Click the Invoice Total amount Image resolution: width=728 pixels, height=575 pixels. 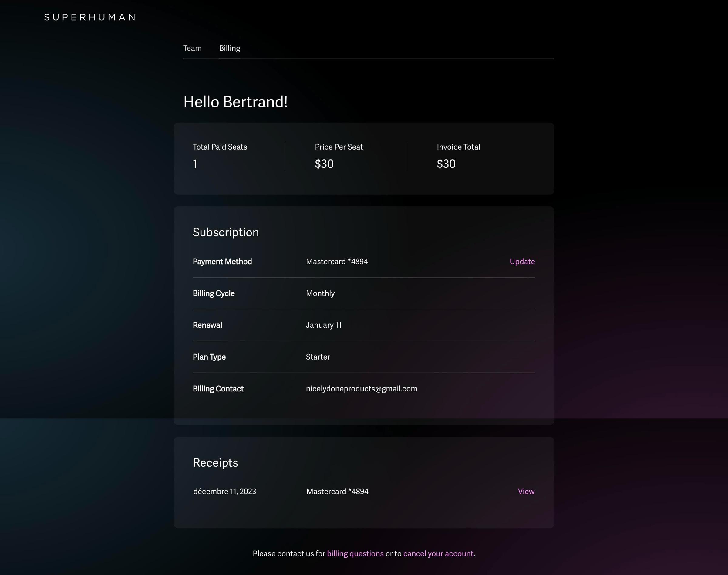446,164
